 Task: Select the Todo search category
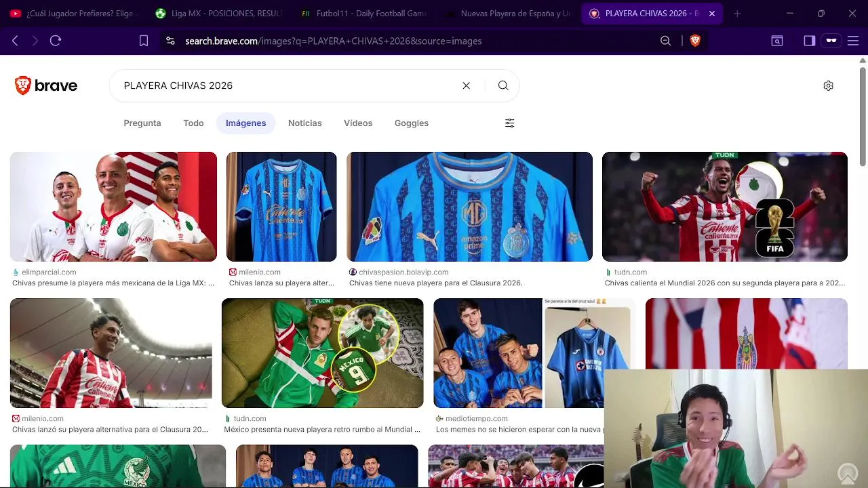pos(193,123)
